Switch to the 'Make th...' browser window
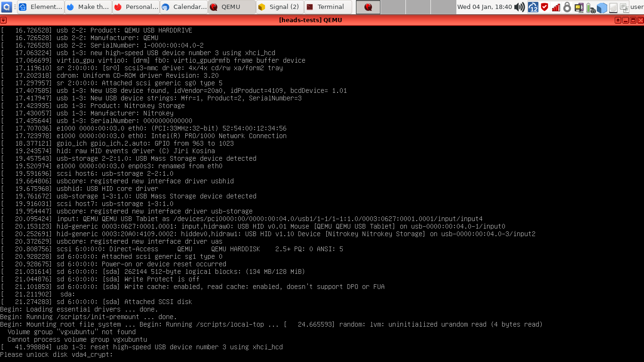 [88, 7]
